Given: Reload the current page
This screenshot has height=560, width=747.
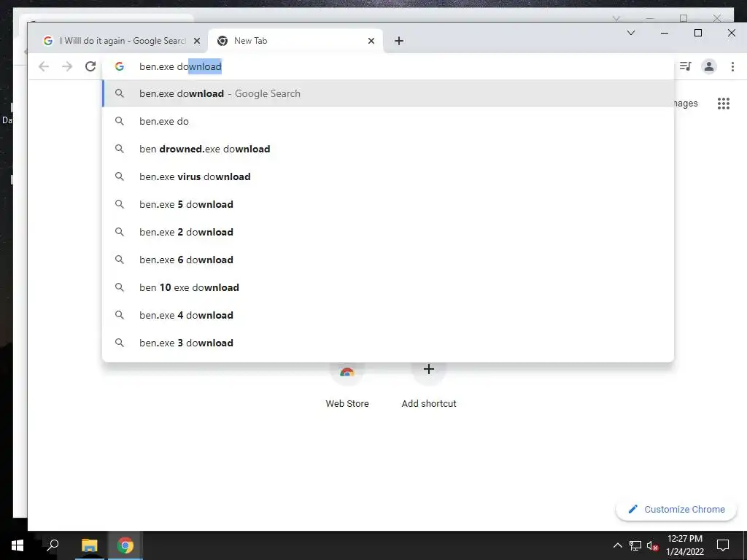Looking at the screenshot, I should point(90,66).
